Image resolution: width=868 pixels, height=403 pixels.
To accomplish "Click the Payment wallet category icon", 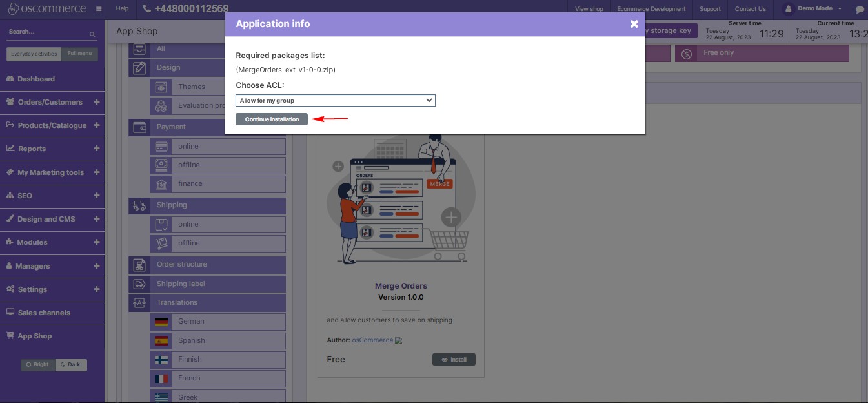I will click(x=139, y=127).
